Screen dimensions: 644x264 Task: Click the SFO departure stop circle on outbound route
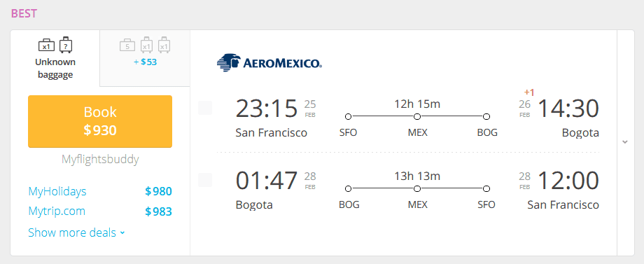(x=349, y=117)
